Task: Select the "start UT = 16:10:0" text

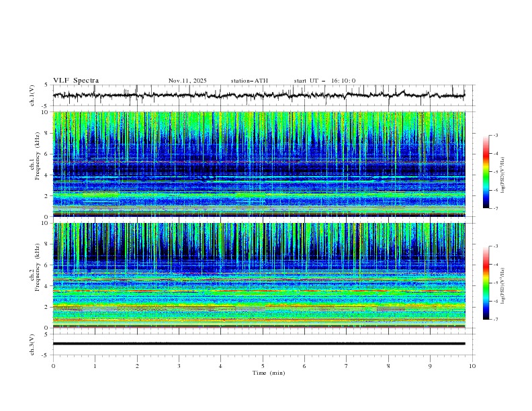Action: 324,81
